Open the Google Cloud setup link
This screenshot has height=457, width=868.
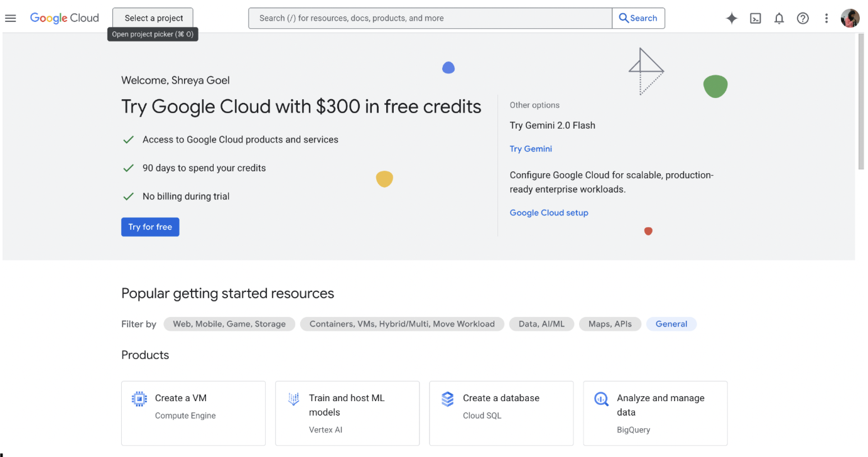(x=549, y=213)
